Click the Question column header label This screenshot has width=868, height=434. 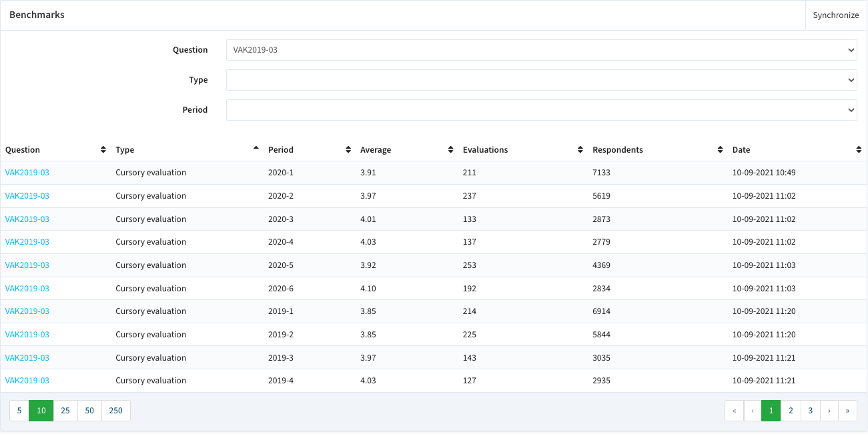23,150
